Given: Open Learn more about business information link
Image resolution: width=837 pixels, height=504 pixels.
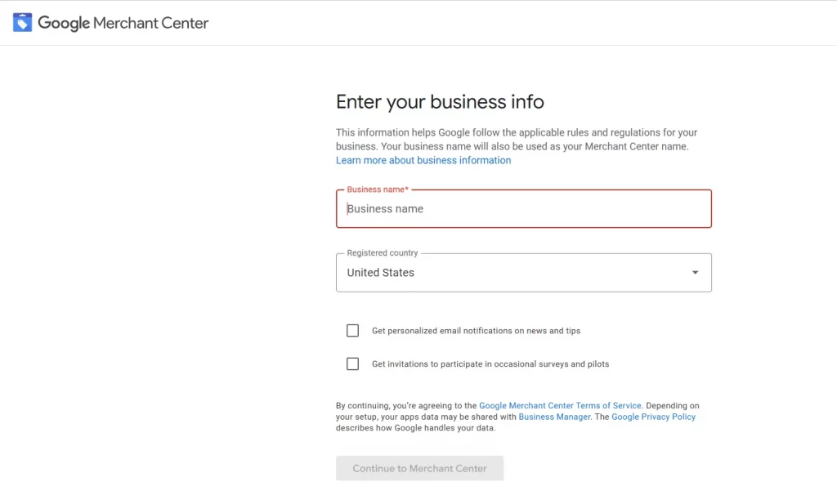Looking at the screenshot, I should (x=423, y=160).
